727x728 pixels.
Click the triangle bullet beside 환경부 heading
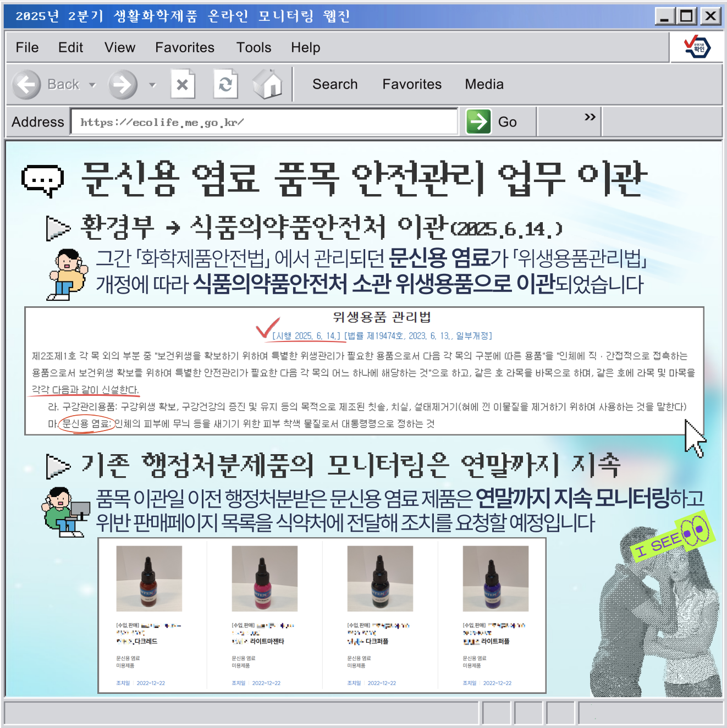pyautogui.click(x=58, y=229)
